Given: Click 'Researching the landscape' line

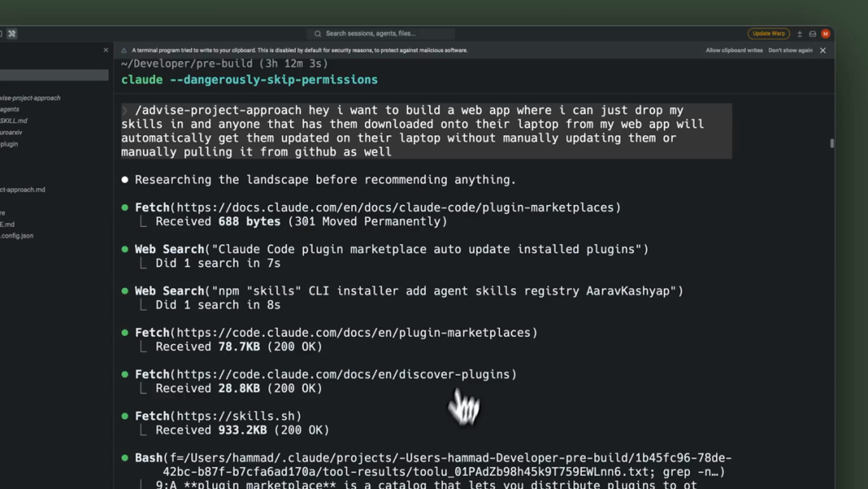Looking at the screenshot, I should pos(325,180).
